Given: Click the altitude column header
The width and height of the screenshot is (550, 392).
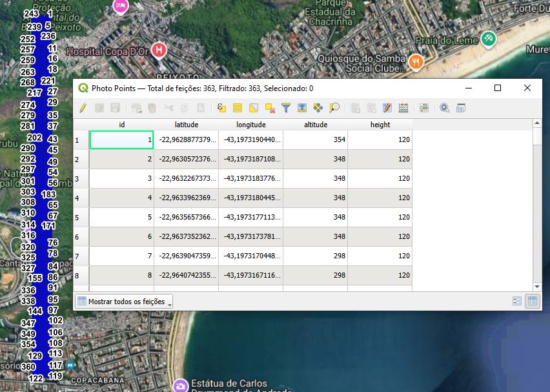Looking at the screenshot, I should pos(315,125).
